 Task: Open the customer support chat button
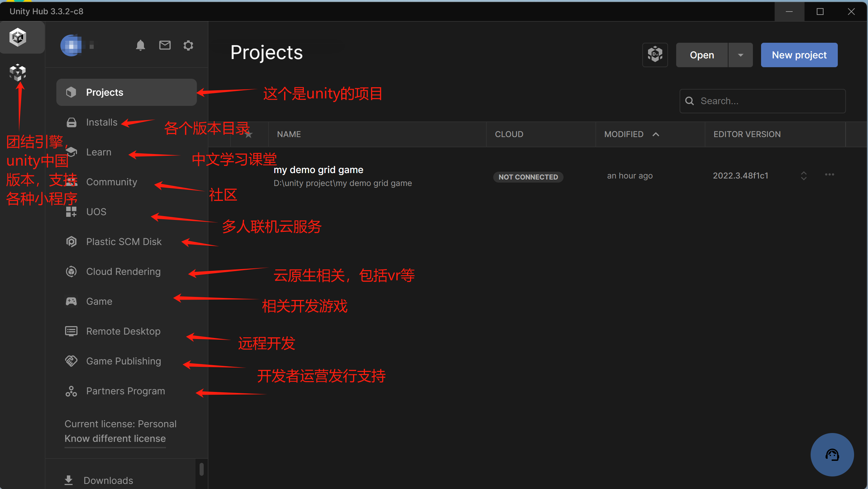point(832,454)
